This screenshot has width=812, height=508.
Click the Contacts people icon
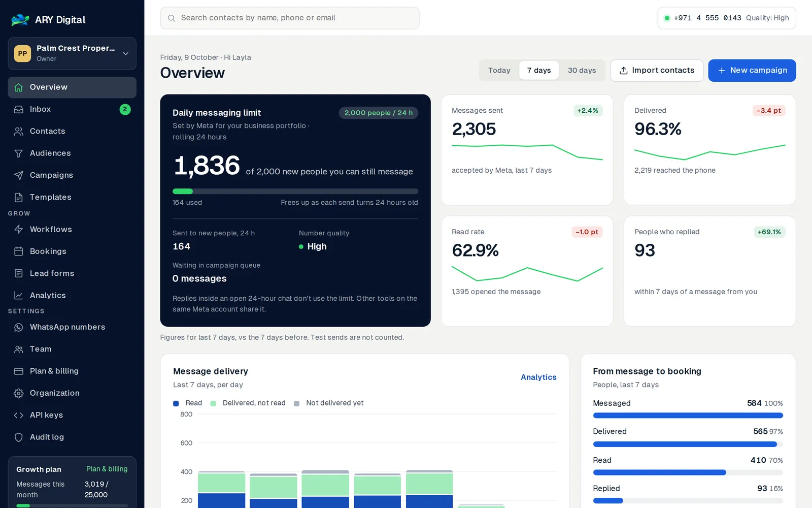tap(19, 131)
